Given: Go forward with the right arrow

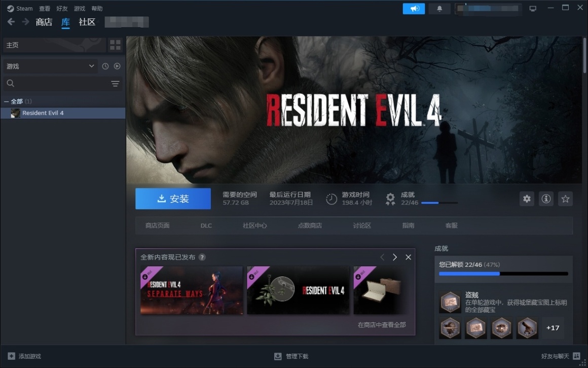Looking at the screenshot, I should [25, 22].
